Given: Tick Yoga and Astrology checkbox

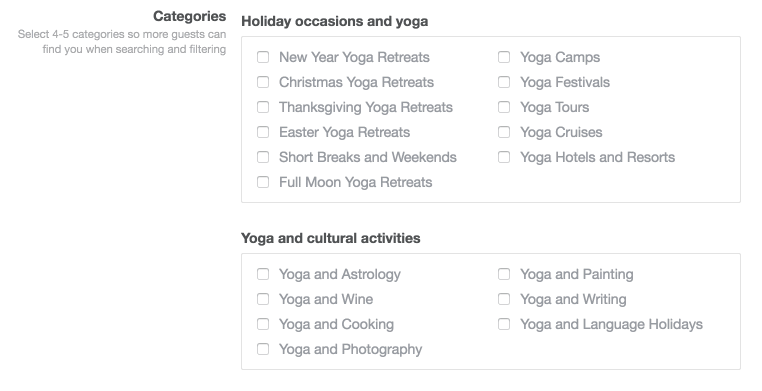Looking at the screenshot, I should (x=263, y=274).
